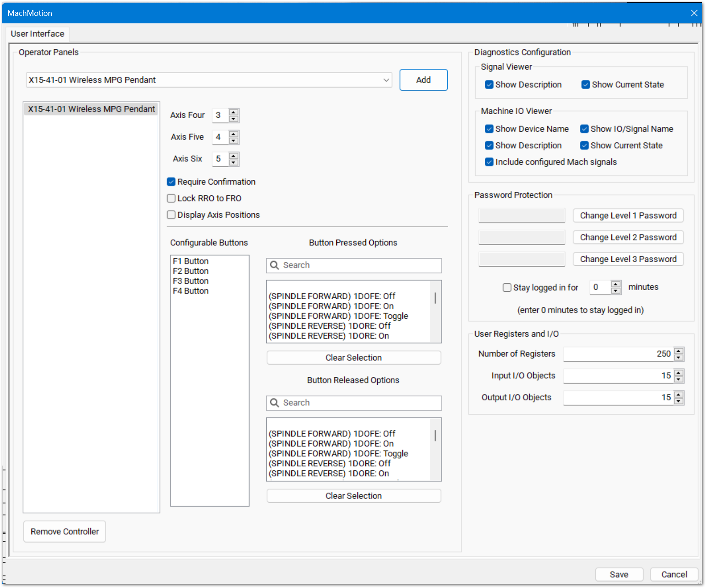Select F2 Button in Configurable Buttons list
The image size is (706, 588).
[x=191, y=271]
